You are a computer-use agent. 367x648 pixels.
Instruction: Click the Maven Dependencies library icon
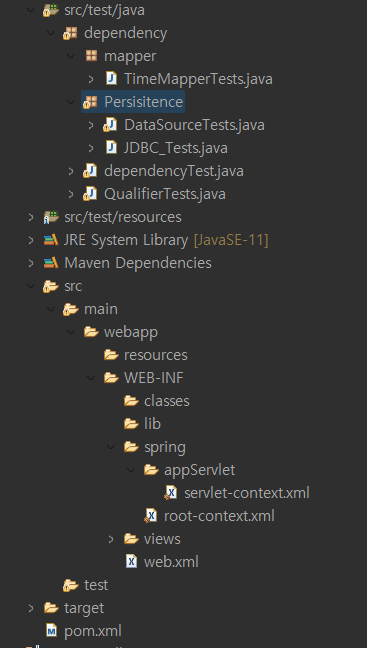coord(51,263)
